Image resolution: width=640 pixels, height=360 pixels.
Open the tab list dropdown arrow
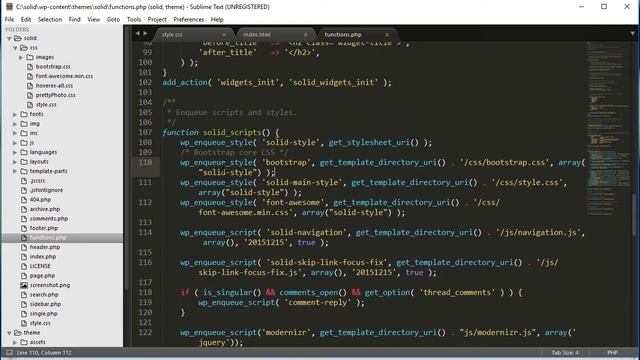click(632, 34)
